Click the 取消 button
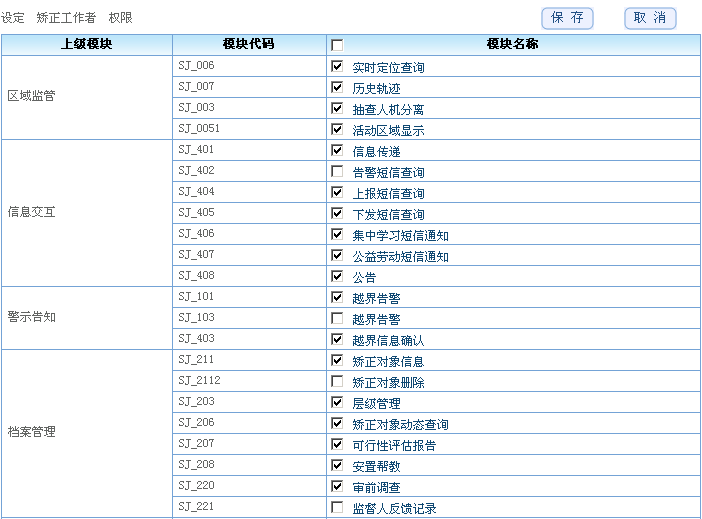The width and height of the screenshot is (702, 519). (650, 18)
